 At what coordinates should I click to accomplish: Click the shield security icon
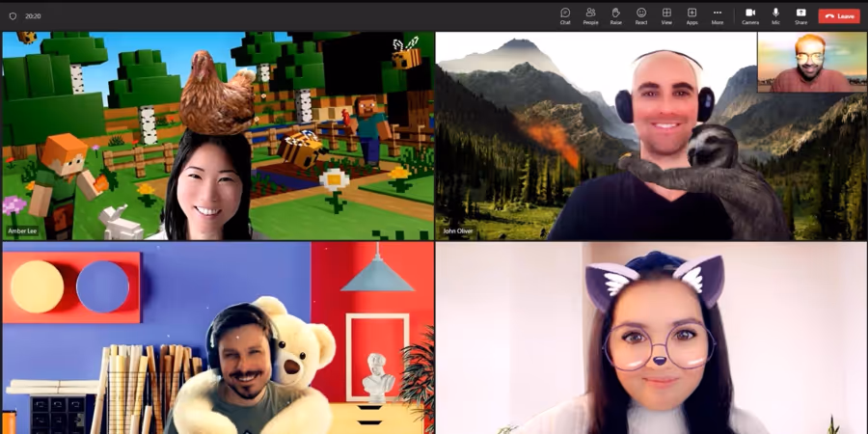tap(13, 16)
